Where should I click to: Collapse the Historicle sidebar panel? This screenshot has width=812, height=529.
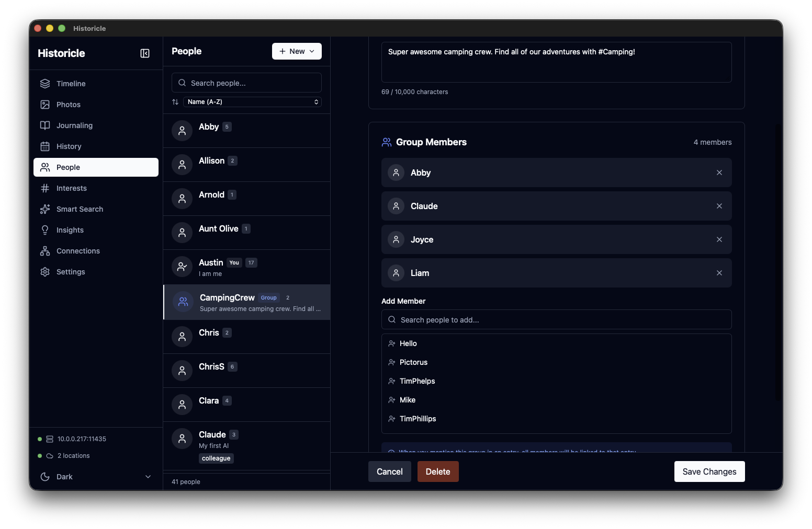coord(145,53)
